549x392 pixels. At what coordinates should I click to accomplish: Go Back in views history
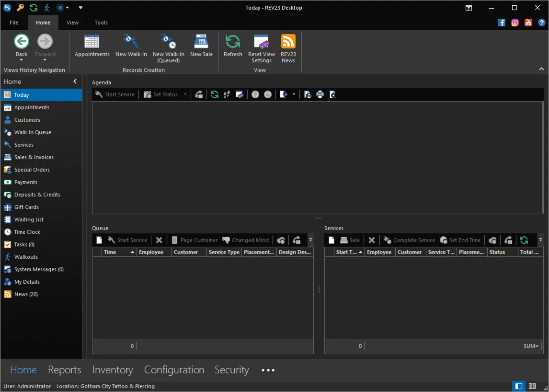22,46
